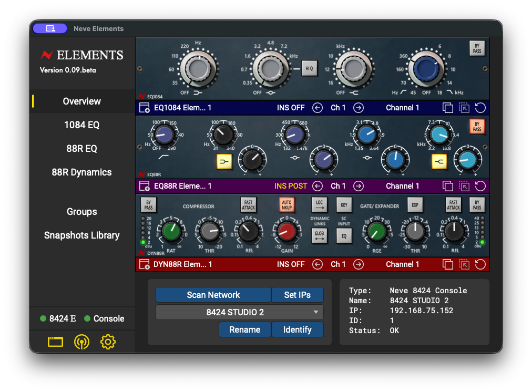
Task: Open the gear settings icon in sidebar
Action: [x=108, y=342]
